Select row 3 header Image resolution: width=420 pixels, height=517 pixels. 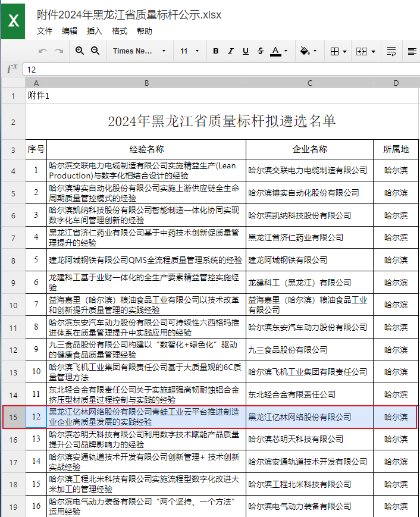(13, 150)
